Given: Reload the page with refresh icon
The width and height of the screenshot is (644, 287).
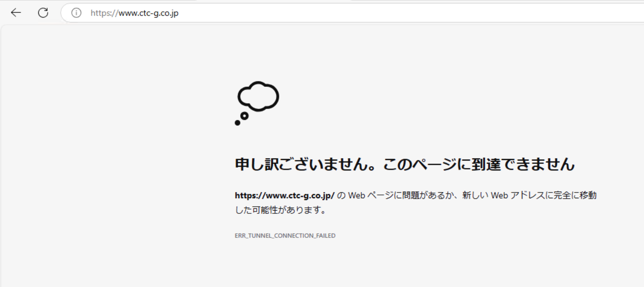Looking at the screenshot, I should (43, 13).
